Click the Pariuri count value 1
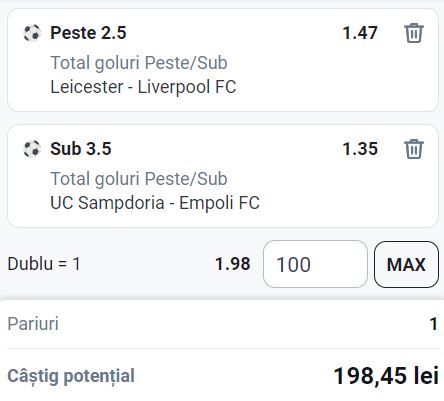 [434, 324]
